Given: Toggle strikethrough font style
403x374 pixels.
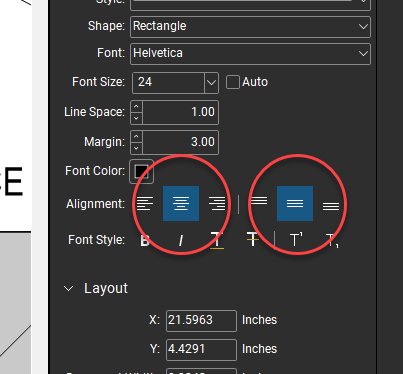Looking at the screenshot, I should (253, 239).
